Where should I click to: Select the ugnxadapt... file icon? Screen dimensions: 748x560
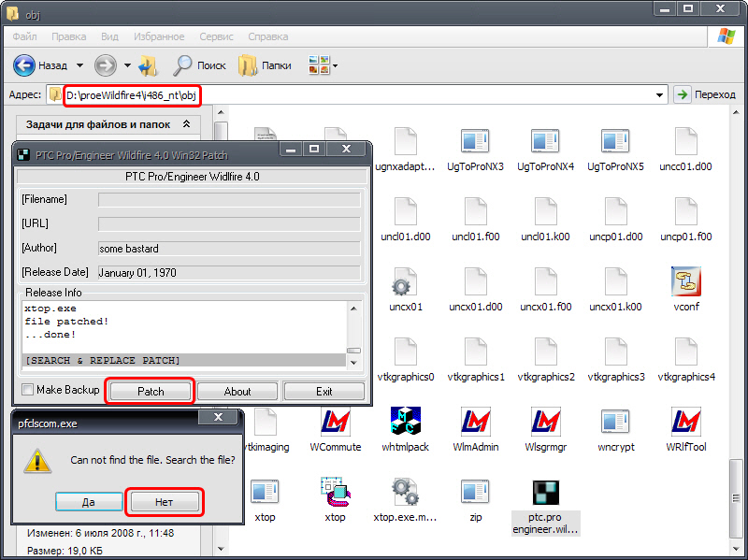coord(406,141)
